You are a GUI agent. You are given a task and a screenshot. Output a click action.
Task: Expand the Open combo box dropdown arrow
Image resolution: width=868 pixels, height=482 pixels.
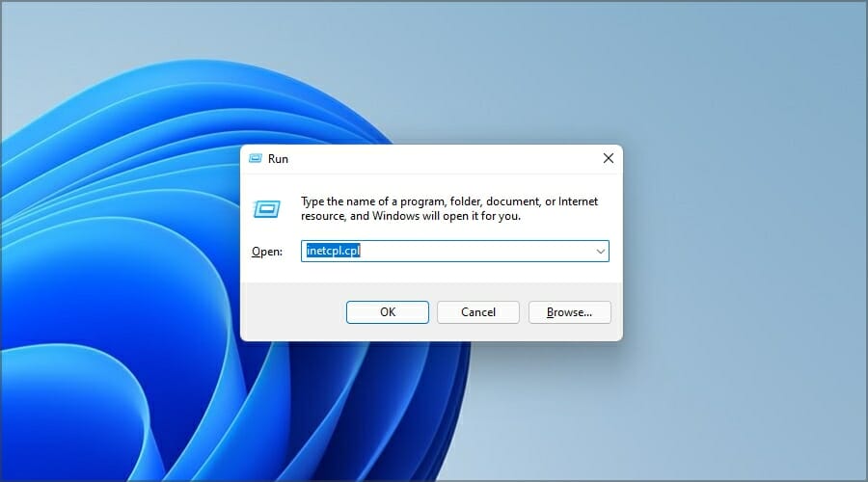[x=600, y=252]
